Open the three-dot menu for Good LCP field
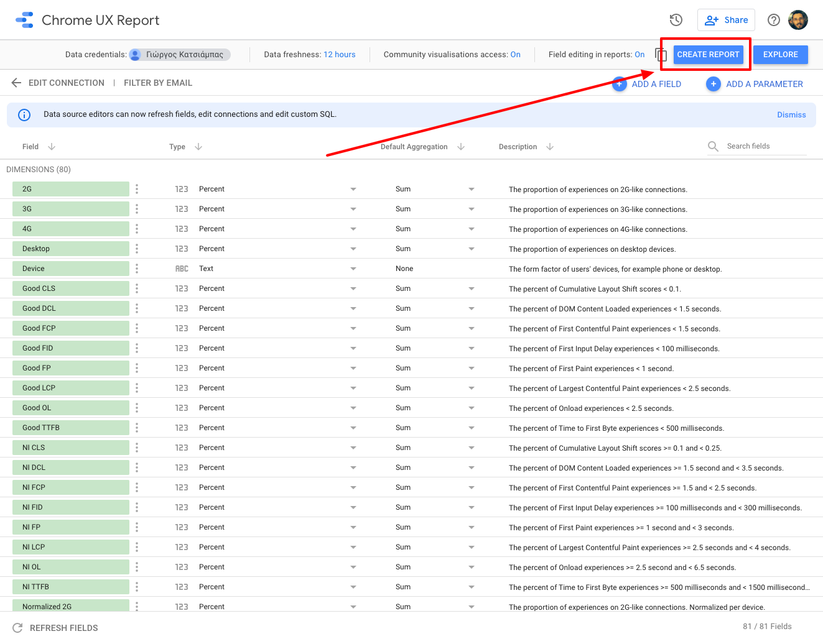The width and height of the screenshot is (823, 644). pos(137,388)
